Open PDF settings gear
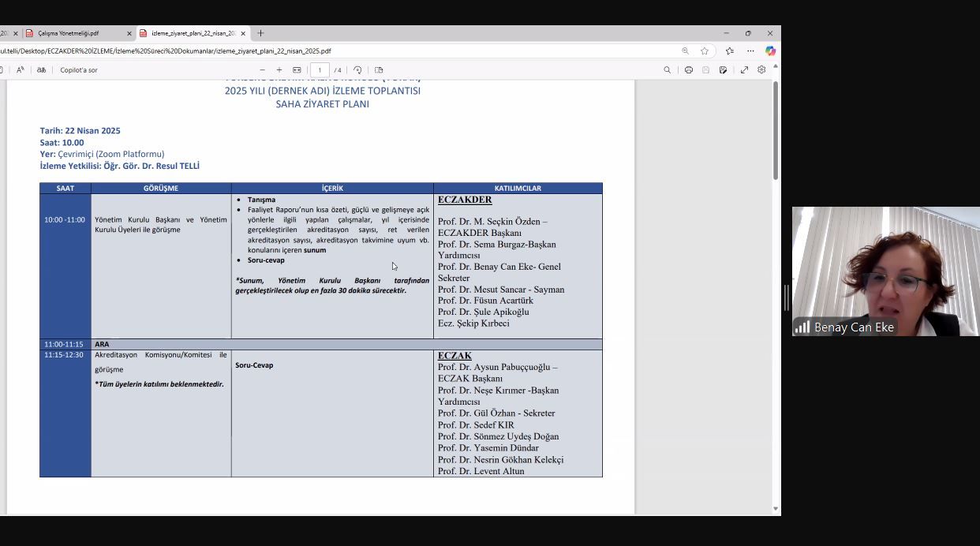The height and width of the screenshot is (546, 980). tap(761, 70)
